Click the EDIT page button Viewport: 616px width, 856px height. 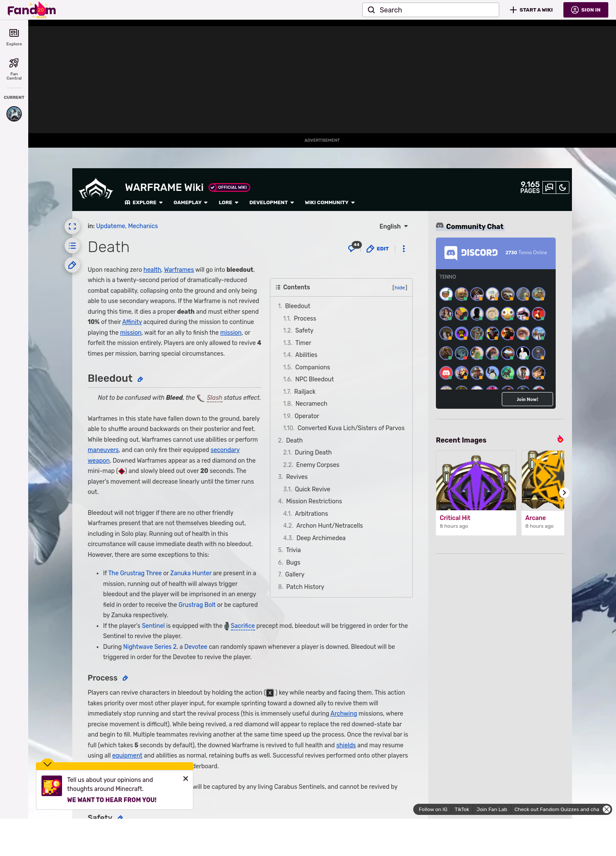pyautogui.click(x=378, y=249)
